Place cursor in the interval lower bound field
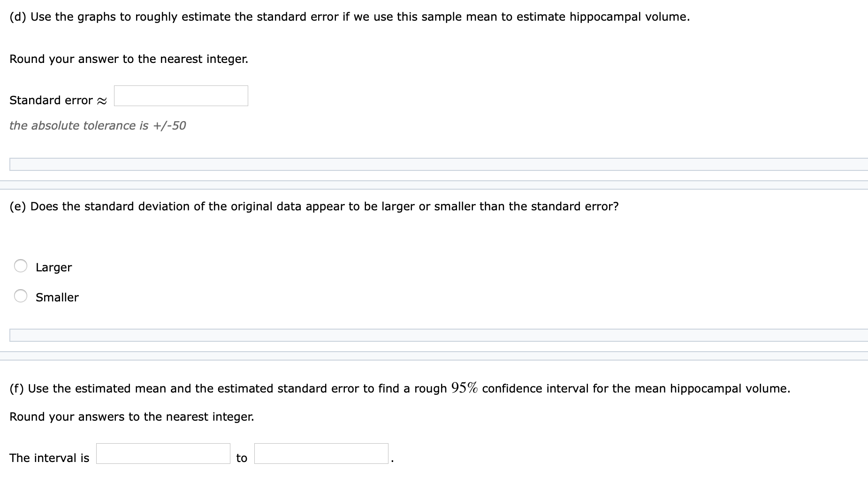This screenshot has height=477, width=868. click(x=163, y=454)
